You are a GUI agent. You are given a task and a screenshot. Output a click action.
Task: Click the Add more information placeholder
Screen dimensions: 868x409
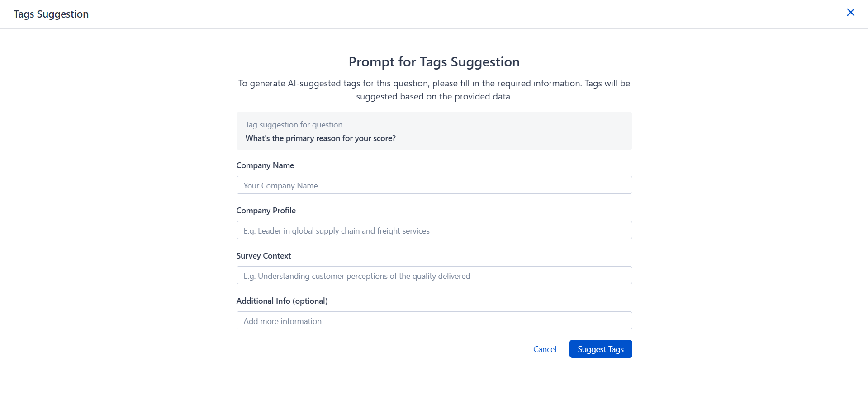[x=283, y=321]
